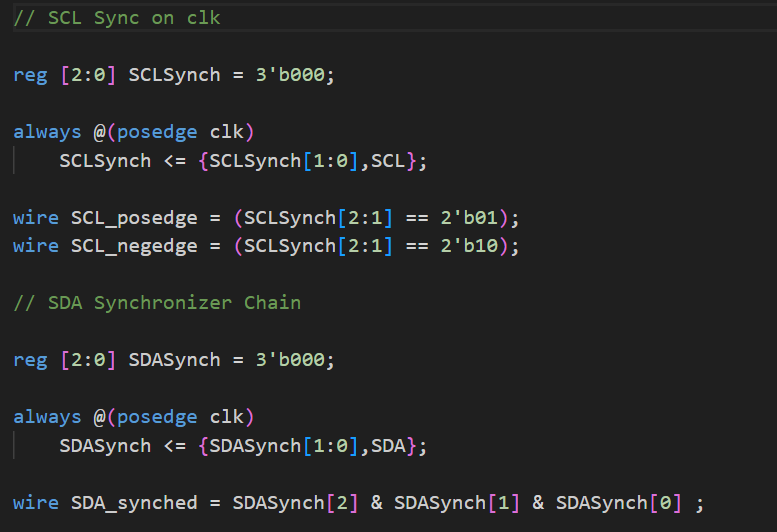This screenshot has height=532, width=777.
Task: Click "SDASynch[1]" in the last line
Action: coord(457,503)
